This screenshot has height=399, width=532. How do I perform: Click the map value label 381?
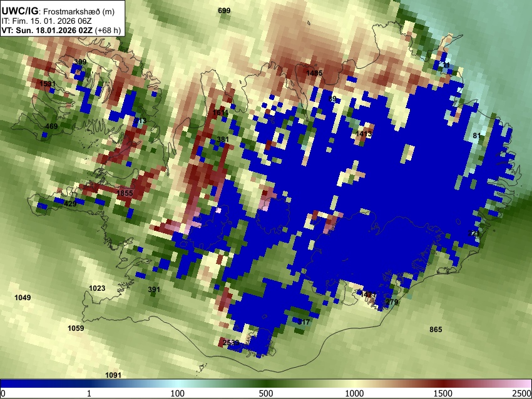[223, 139]
